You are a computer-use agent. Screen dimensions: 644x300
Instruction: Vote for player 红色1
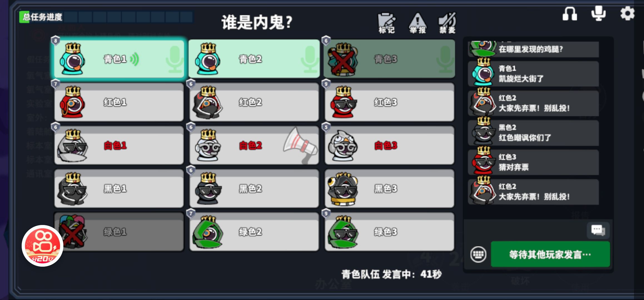click(119, 102)
